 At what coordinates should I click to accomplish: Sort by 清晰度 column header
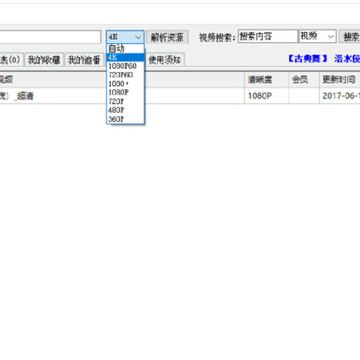click(x=266, y=80)
